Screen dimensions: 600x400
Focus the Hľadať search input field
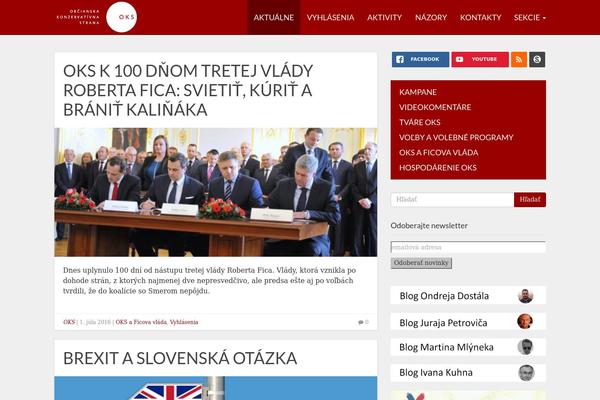pos(452,199)
